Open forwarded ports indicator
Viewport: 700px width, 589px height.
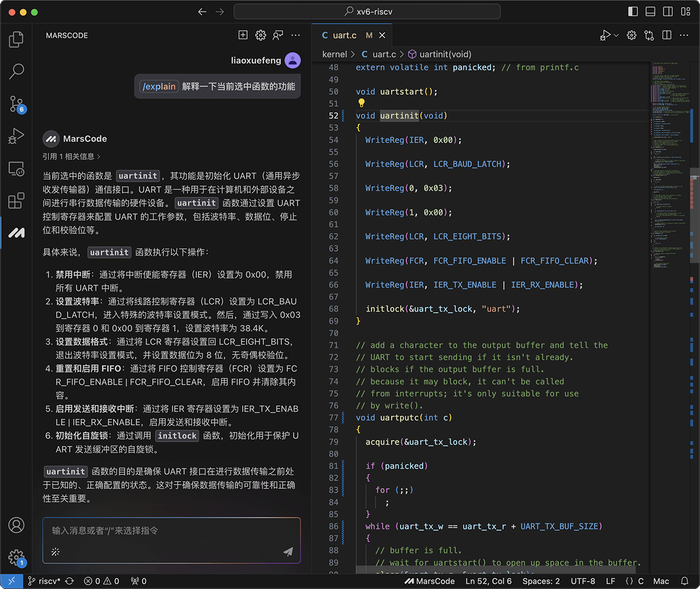[139, 581]
